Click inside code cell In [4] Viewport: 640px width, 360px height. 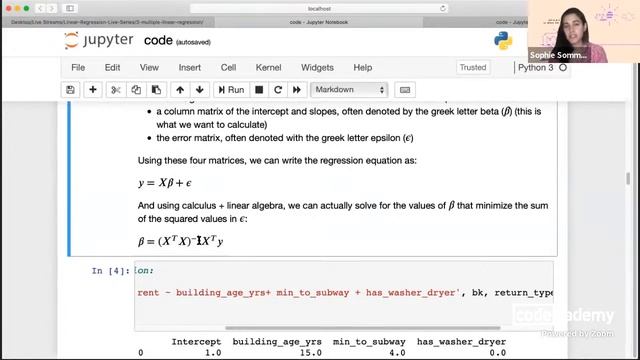(x=344, y=296)
